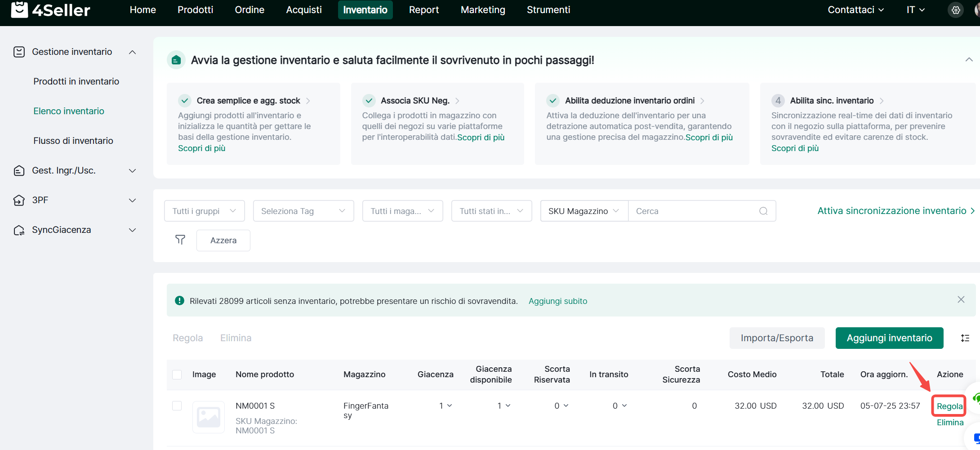Image resolution: width=980 pixels, height=450 pixels.
Task: Collapse the onboarding guide panel
Action: click(x=969, y=60)
